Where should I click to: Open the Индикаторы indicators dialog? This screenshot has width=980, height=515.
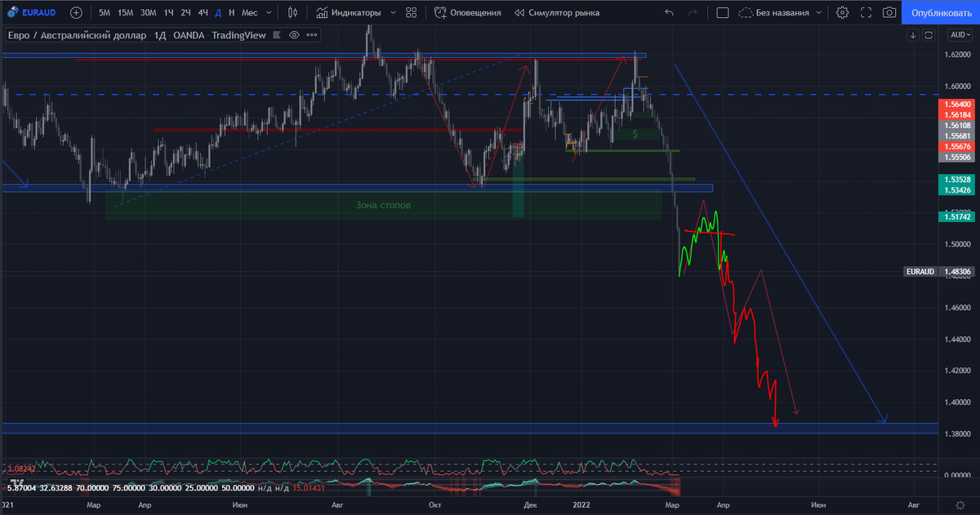[349, 12]
